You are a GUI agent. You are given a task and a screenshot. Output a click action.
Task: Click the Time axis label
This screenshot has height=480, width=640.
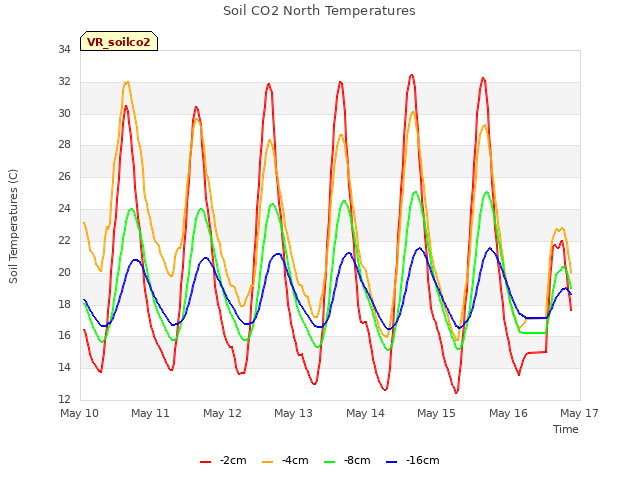pos(566,429)
